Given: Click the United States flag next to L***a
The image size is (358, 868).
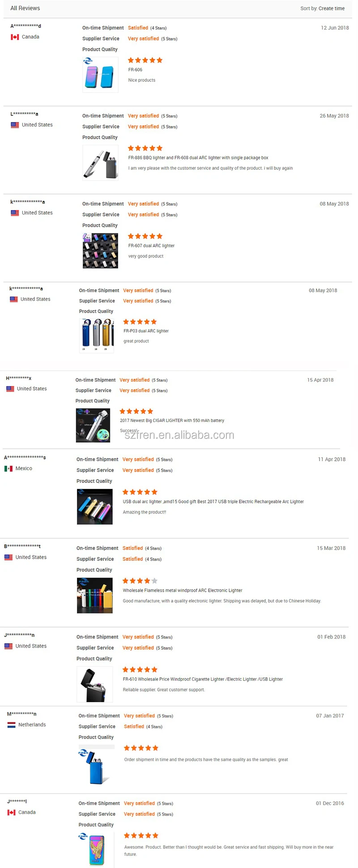Looking at the screenshot, I should [14, 125].
